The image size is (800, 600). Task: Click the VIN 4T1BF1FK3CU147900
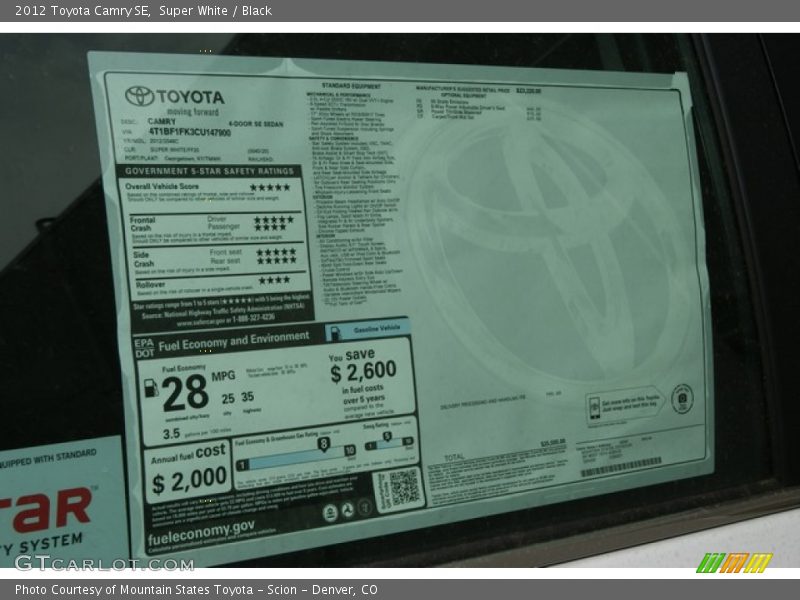coord(190,132)
